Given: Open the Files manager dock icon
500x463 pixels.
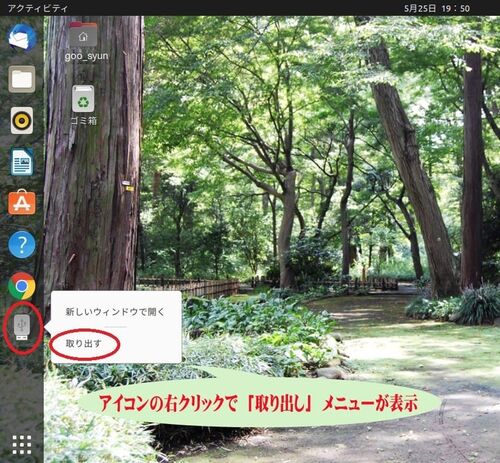Looking at the screenshot, I should 22,79.
